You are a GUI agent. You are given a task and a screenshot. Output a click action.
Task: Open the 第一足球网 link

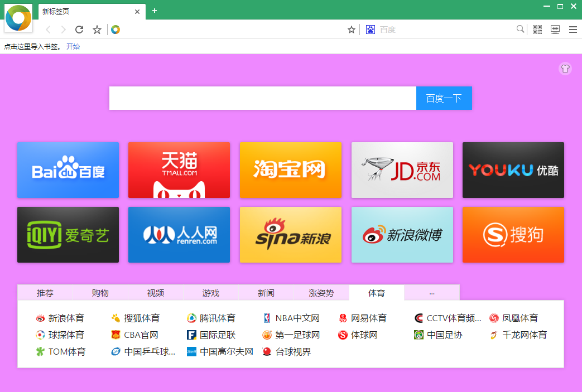coord(291,335)
